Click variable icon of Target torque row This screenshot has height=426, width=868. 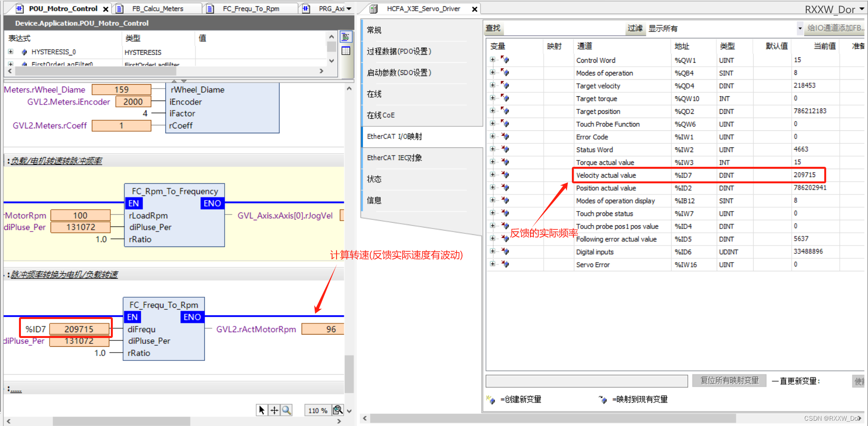click(x=505, y=98)
